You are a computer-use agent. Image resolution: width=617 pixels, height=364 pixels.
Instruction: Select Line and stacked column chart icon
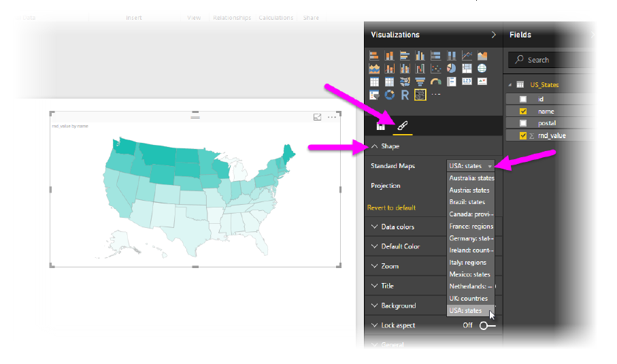point(389,69)
